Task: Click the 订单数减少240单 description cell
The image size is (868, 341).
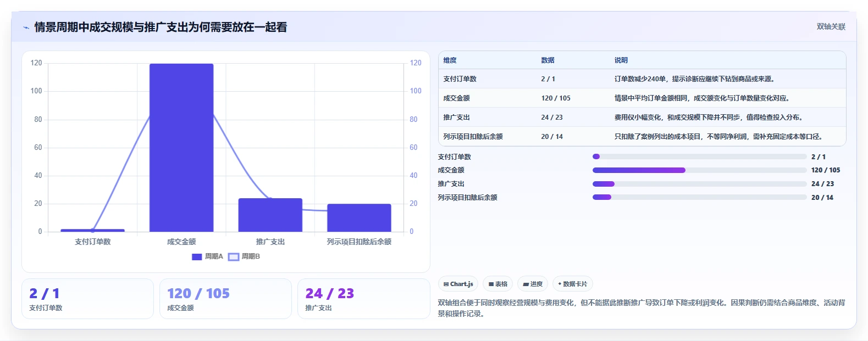Action: (x=695, y=79)
